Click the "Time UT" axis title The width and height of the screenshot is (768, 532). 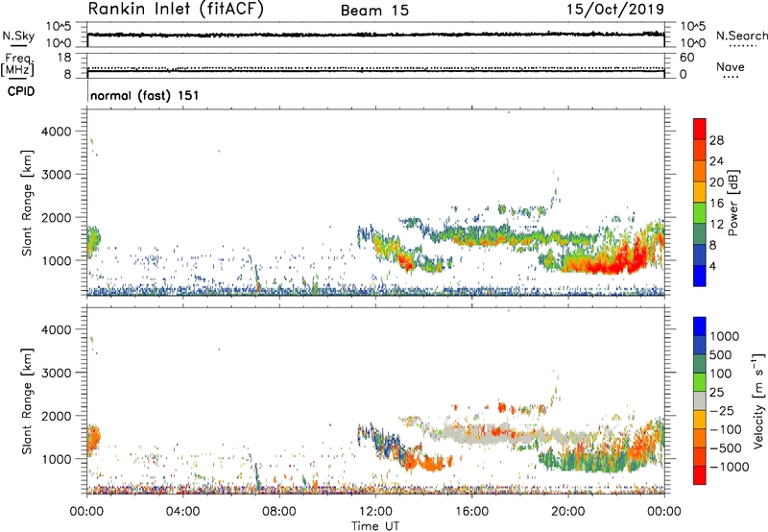point(375,526)
